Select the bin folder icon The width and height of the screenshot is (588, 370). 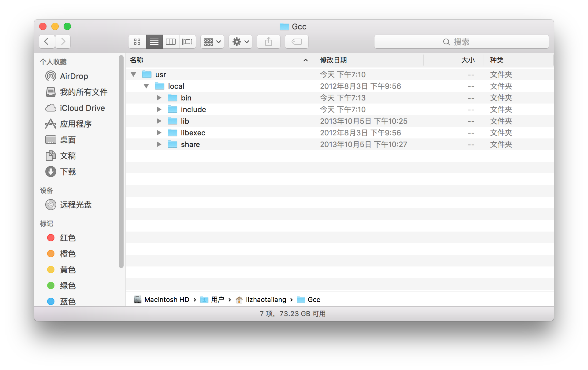point(173,98)
